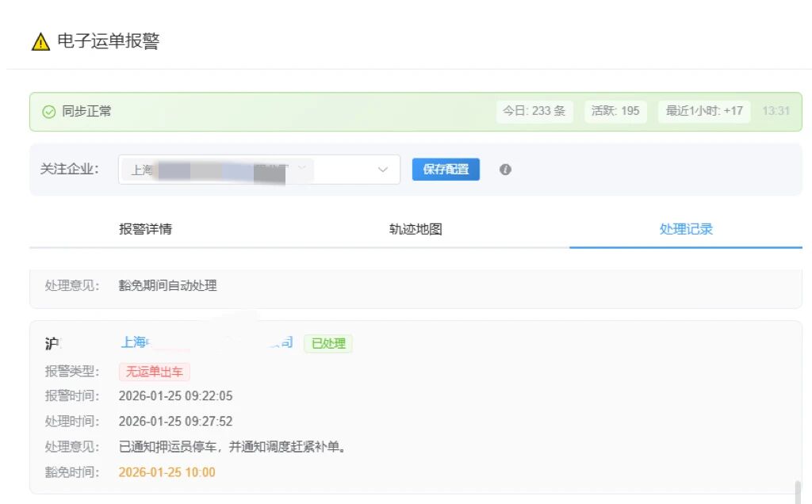Click the 最近1小时: +17 counter

(704, 111)
